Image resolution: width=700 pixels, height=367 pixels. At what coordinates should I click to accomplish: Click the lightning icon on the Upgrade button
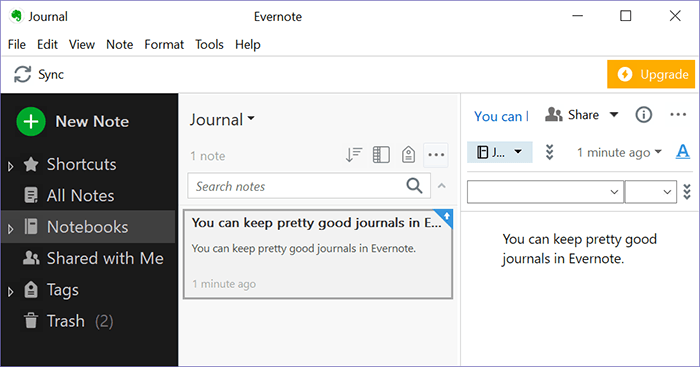[625, 74]
